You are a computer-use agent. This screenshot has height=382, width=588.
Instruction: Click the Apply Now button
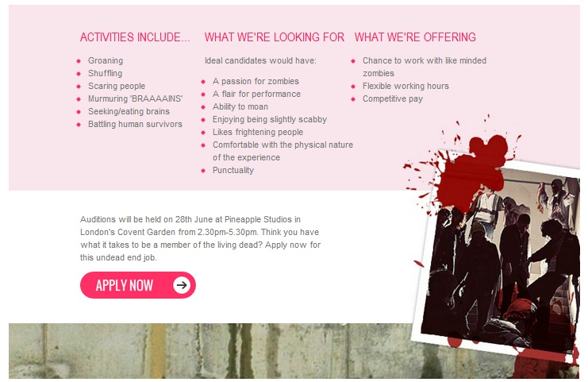pos(137,285)
